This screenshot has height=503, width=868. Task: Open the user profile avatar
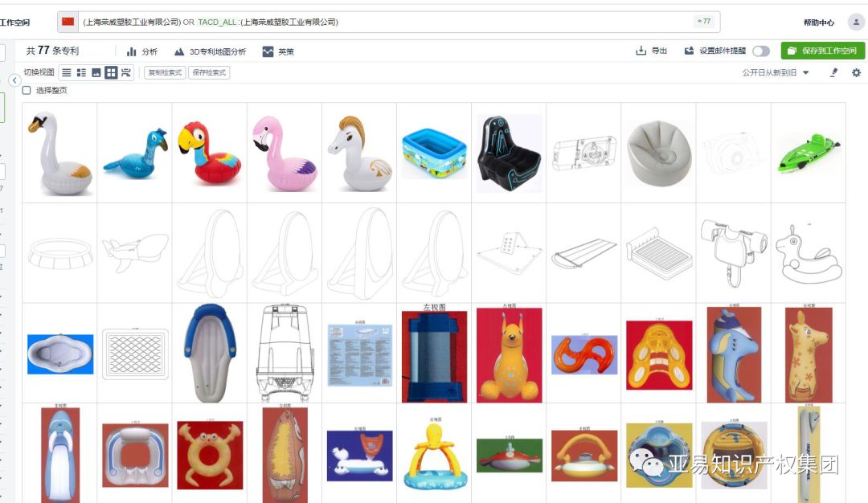856,22
